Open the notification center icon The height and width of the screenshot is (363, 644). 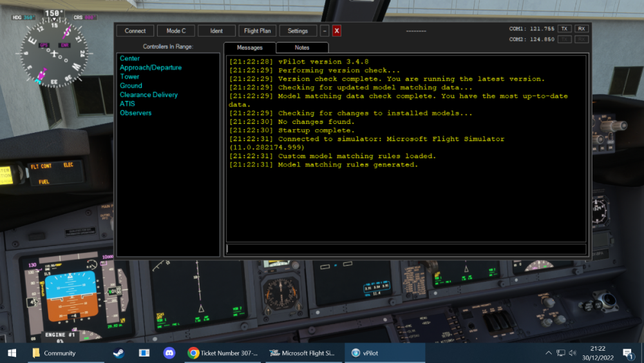[627, 353]
